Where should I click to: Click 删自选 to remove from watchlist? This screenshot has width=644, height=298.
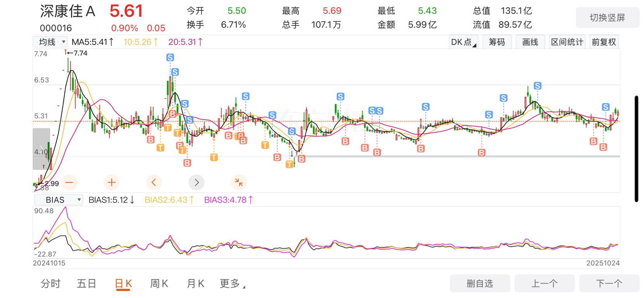[480, 283]
